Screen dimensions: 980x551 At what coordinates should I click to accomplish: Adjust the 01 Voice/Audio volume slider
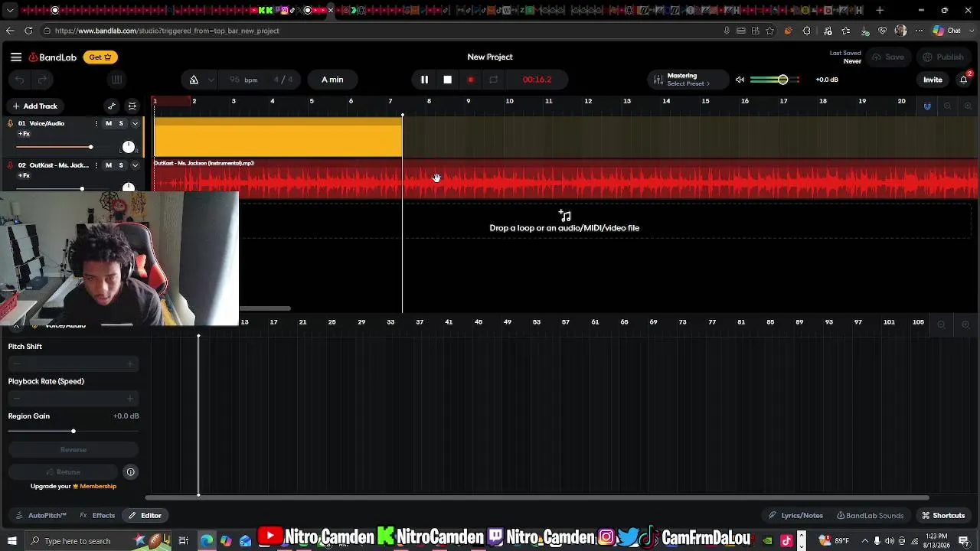(x=90, y=147)
